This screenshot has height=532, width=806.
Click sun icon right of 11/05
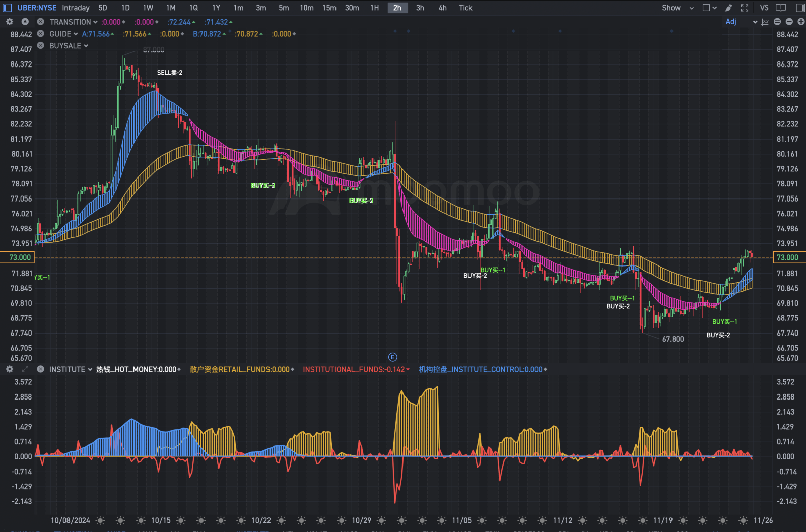(x=482, y=520)
